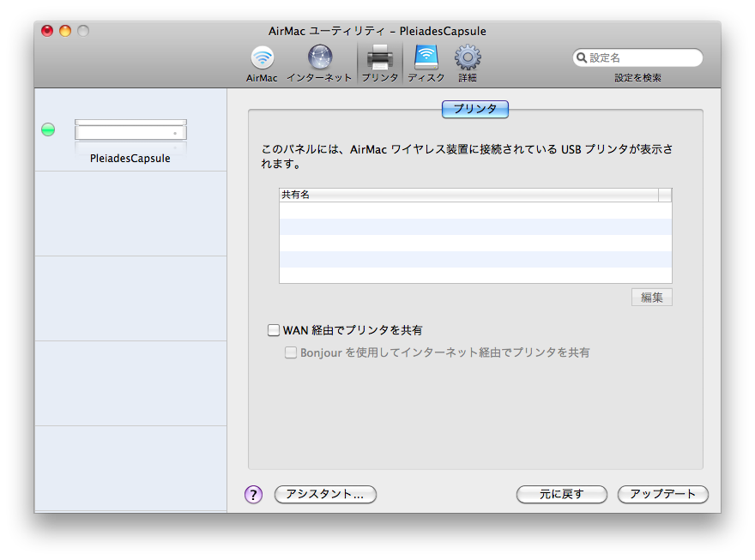
Task: Select the プリンタ toolbar icon
Action: [x=380, y=64]
